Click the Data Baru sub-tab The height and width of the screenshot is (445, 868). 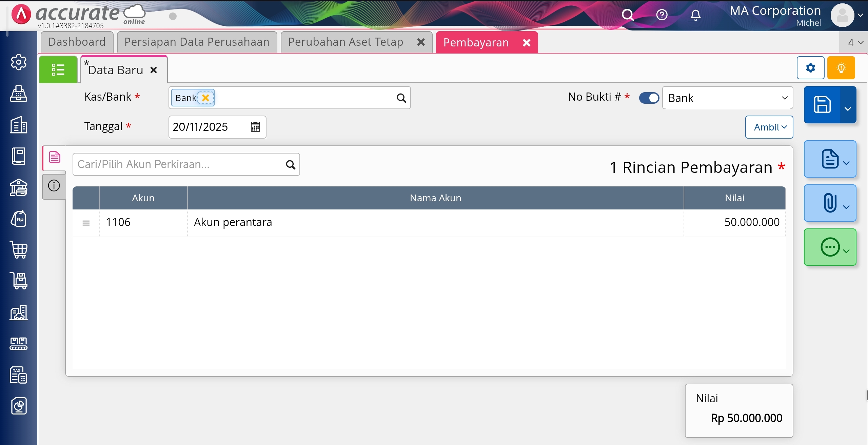pos(116,70)
